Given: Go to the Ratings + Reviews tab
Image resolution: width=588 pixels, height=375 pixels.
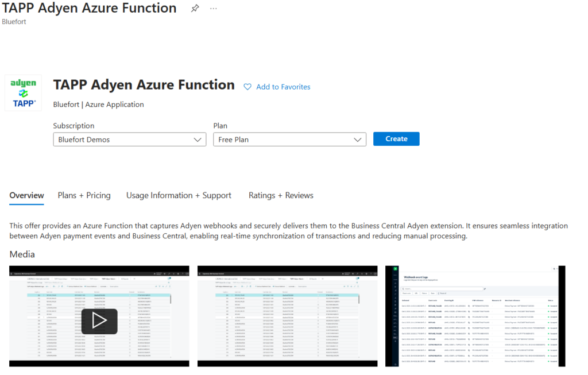Looking at the screenshot, I should coord(281,195).
